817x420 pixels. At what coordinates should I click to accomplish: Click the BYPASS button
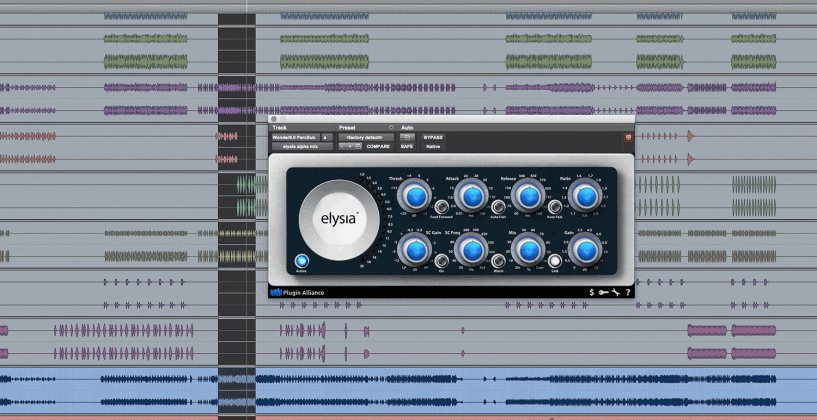433,137
